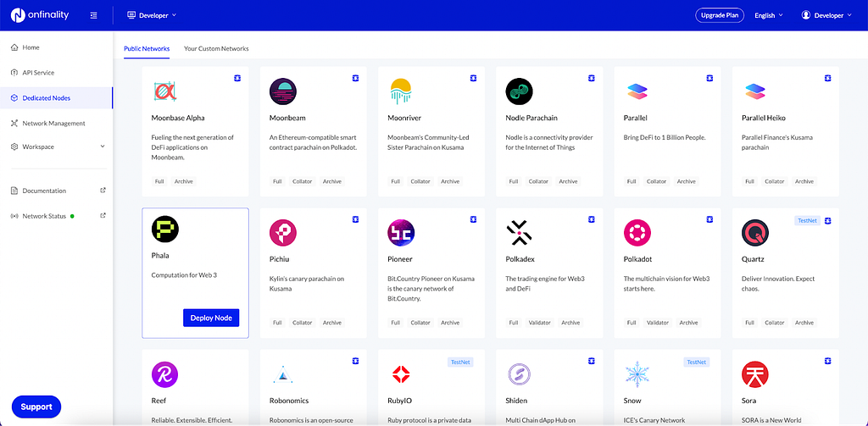
Task: Click the Phala logo
Action: [x=165, y=229]
